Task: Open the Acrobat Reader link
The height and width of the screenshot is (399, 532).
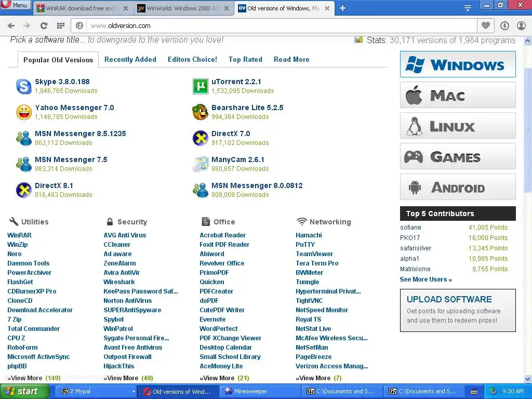Action: [222, 235]
